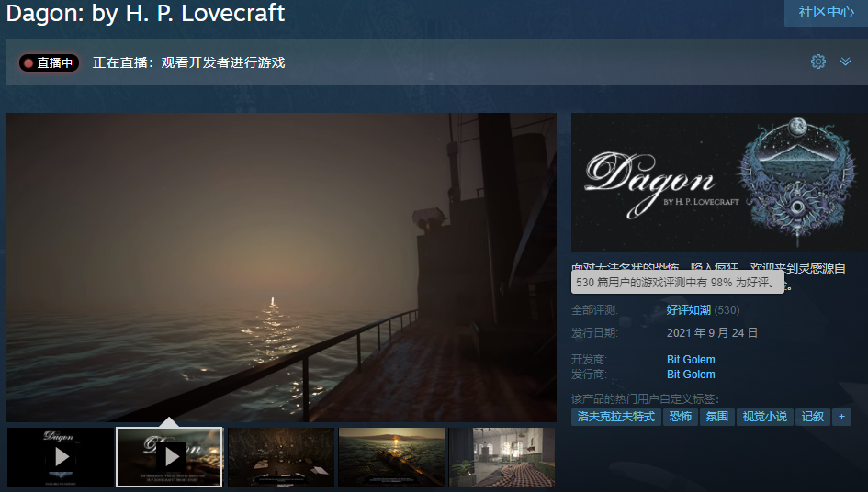Select the checkered floor room thumbnail
Screen dimensions: 868x492
pos(502,457)
